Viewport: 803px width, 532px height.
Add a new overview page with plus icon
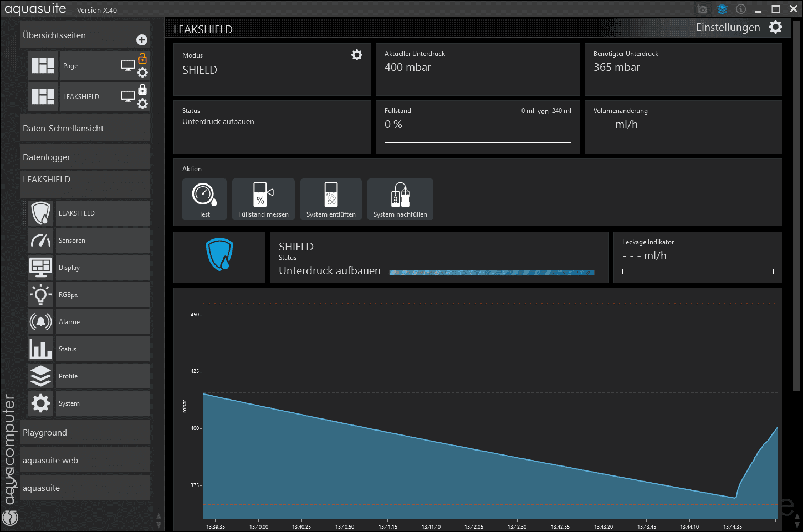142,40
